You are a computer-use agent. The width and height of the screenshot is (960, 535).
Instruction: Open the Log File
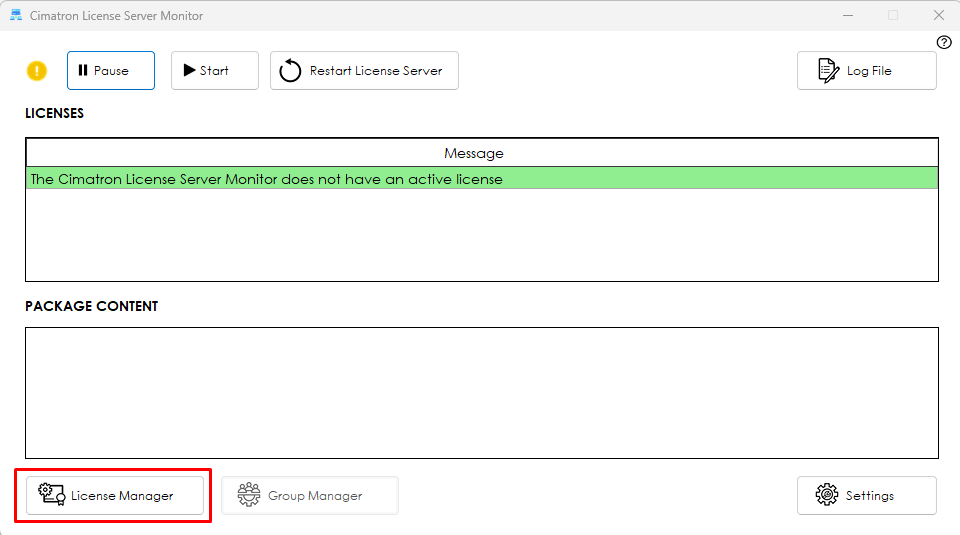(866, 70)
